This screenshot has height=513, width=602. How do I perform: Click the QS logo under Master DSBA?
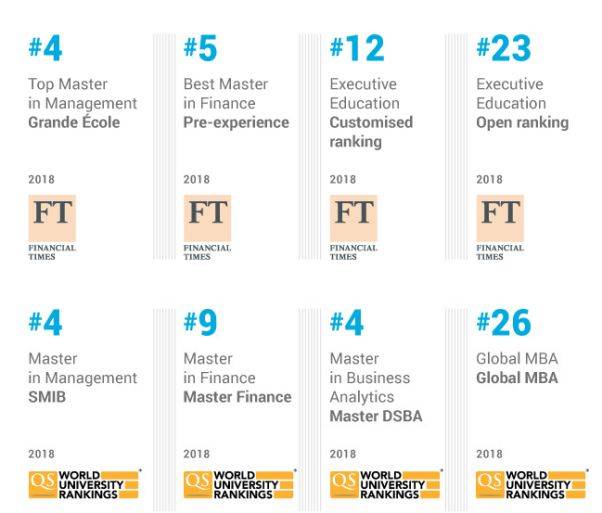coord(386,483)
